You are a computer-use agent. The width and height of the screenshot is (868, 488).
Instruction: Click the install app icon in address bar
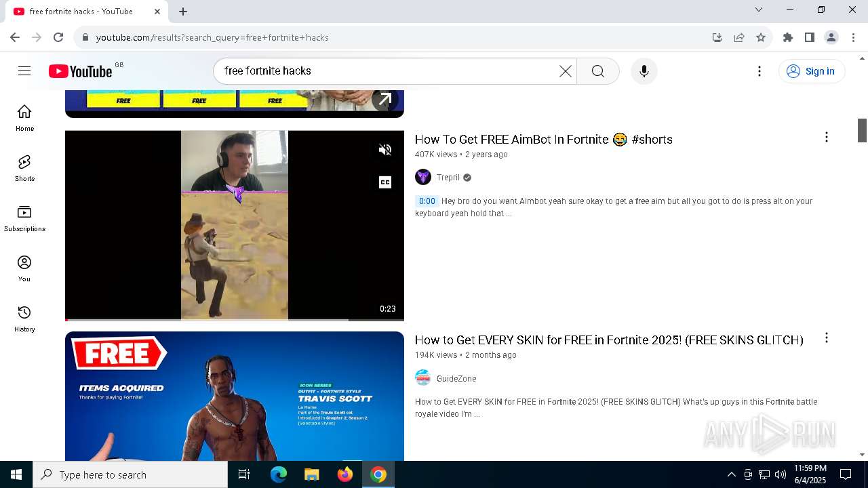click(717, 37)
